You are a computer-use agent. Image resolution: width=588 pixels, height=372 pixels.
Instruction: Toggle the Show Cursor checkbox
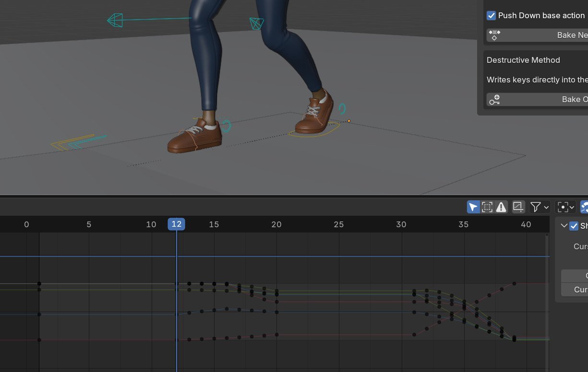(574, 226)
